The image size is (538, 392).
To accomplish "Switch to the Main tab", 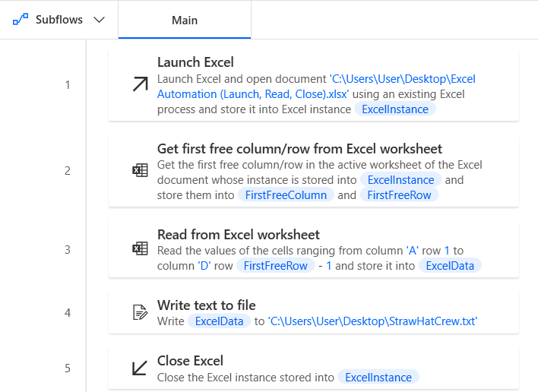I will (185, 20).
